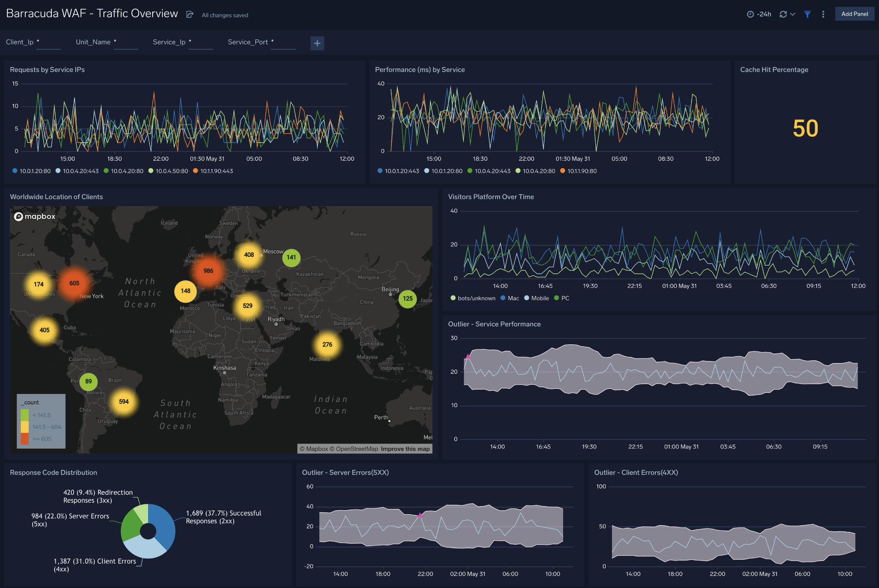The image size is (879, 588).
Task: Open the filter funnel icon
Action: click(807, 14)
